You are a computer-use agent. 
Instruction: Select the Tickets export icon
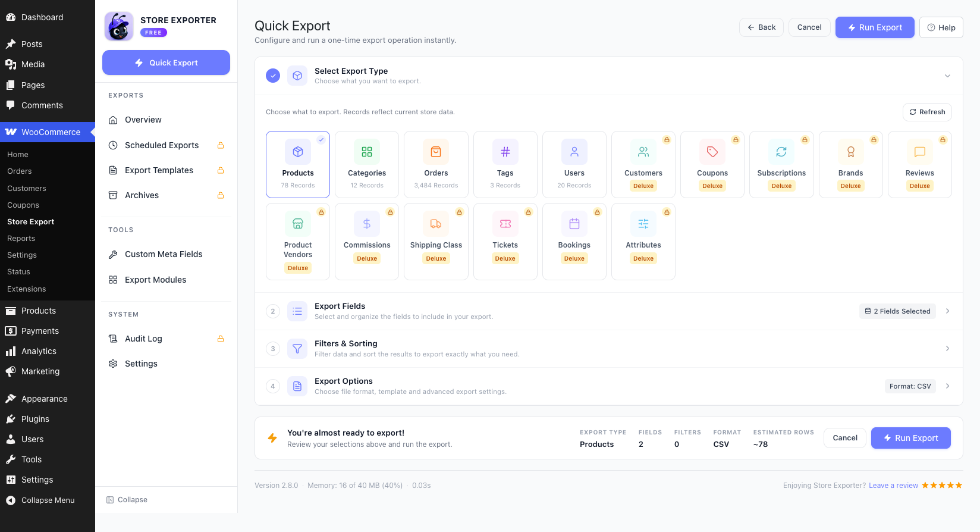[505, 224]
